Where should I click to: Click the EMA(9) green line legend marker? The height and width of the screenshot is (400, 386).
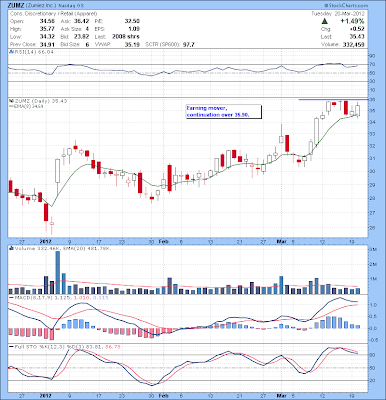(11, 106)
